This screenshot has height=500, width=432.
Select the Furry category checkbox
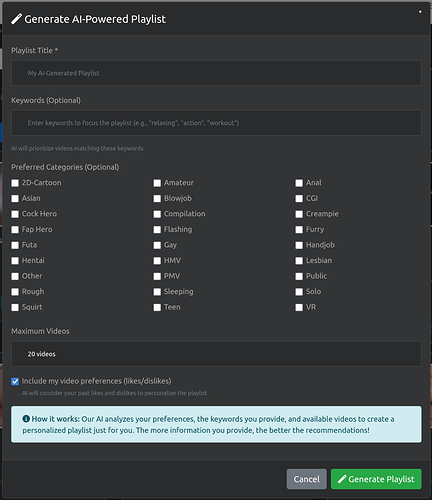pos(299,230)
